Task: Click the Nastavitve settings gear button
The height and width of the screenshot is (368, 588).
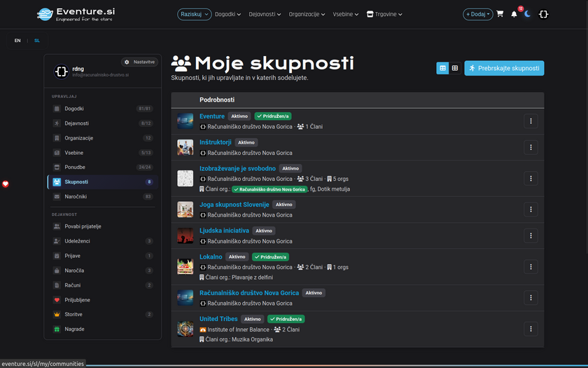Action: point(139,62)
